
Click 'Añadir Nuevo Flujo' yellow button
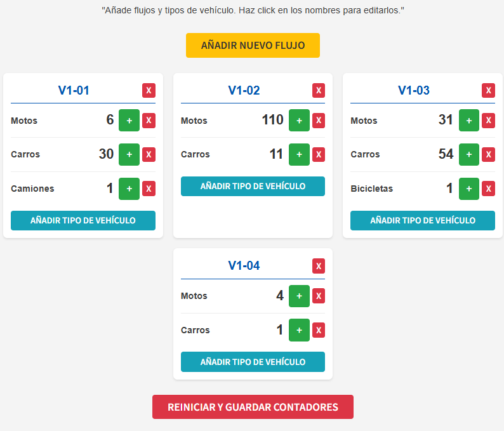253,45
